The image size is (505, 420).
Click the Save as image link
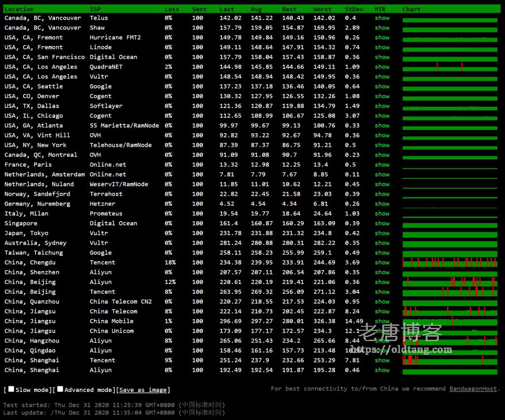coord(143,390)
